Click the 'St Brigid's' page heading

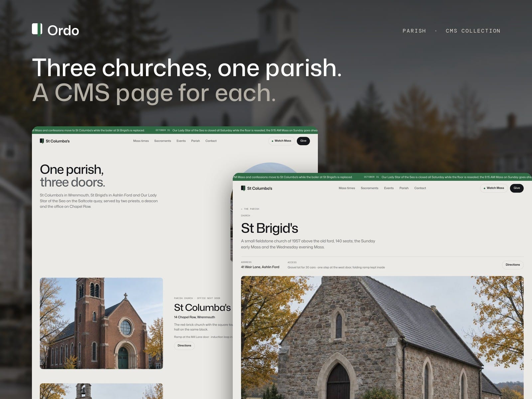269,228
